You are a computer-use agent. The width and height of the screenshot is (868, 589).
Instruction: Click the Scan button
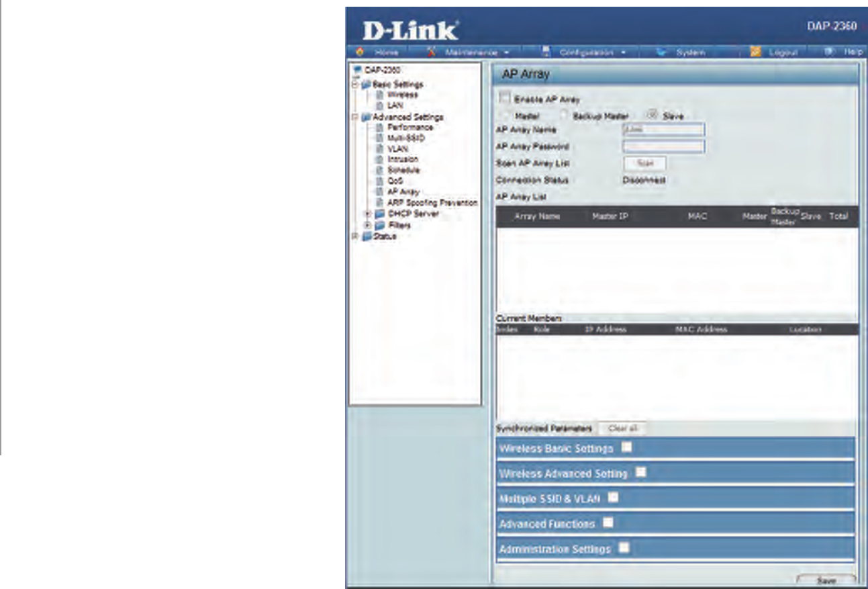(x=644, y=163)
